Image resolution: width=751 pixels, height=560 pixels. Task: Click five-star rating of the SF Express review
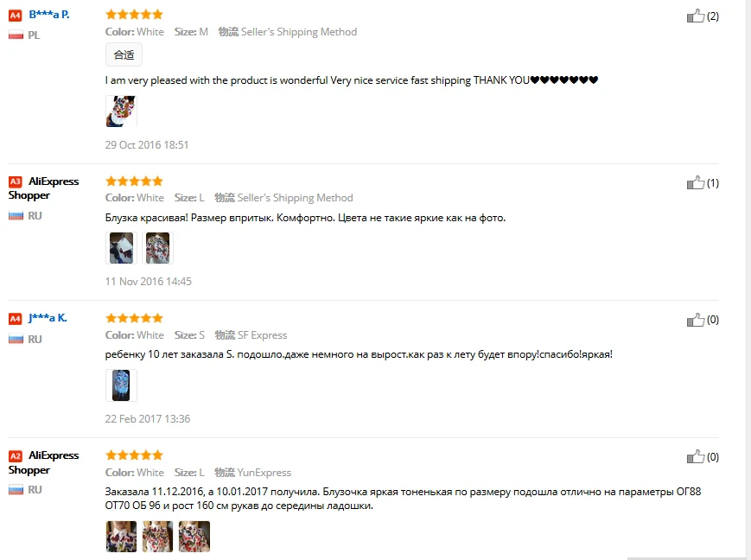pyautogui.click(x=134, y=318)
